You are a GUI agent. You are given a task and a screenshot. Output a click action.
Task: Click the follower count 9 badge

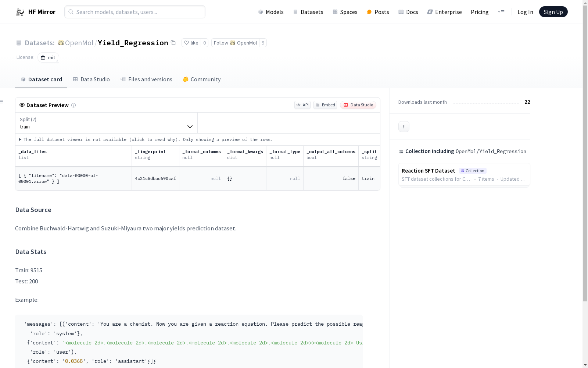[263, 43]
